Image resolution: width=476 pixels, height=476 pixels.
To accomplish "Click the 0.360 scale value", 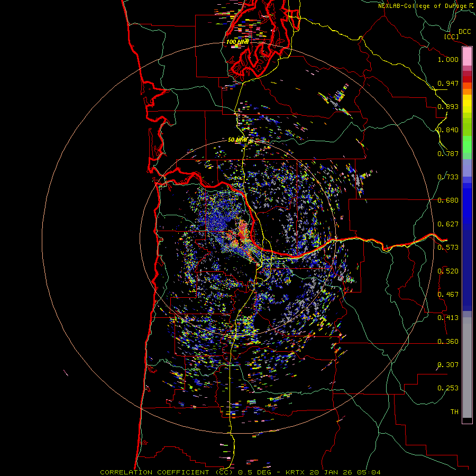I will point(448,342).
